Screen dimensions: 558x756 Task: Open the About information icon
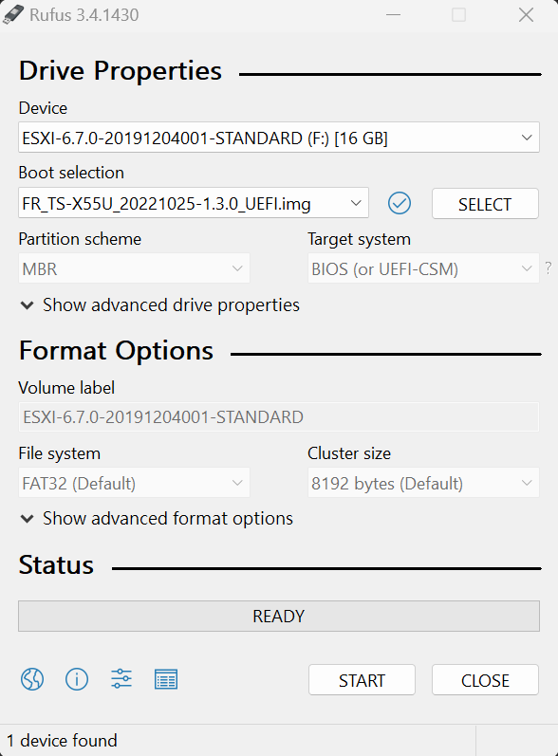77,679
